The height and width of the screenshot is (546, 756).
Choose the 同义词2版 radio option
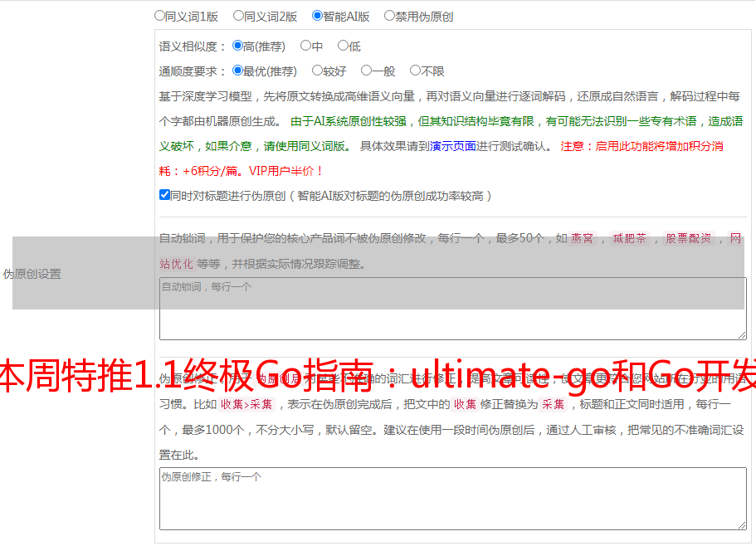click(238, 16)
